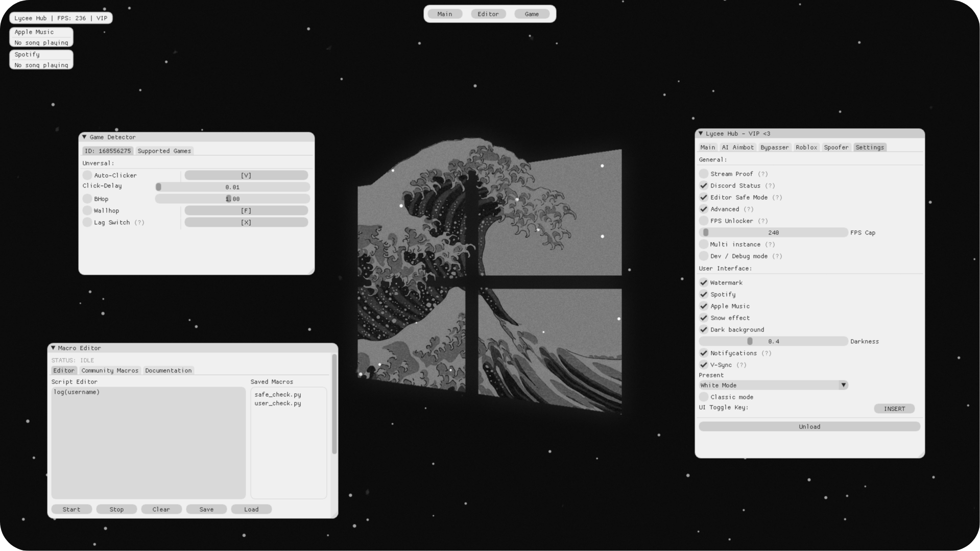The height and width of the screenshot is (551, 980).
Task: Toggle the Dark background checkbox
Action: [704, 329]
